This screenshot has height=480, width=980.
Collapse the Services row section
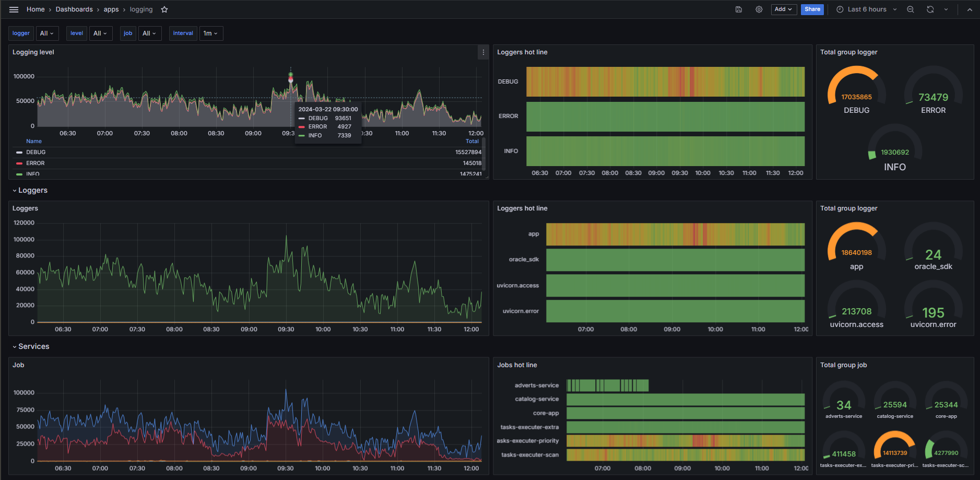pyautogui.click(x=33, y=346)
